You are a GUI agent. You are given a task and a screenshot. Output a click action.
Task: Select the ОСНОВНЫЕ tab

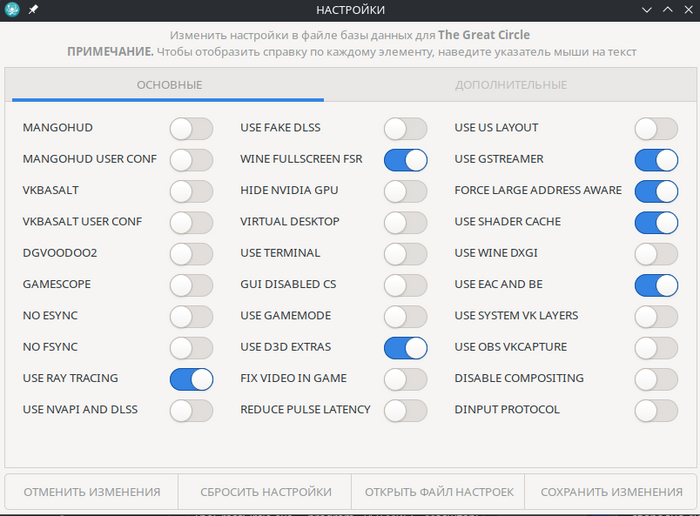pyautogui.click(x=169, y=85)
